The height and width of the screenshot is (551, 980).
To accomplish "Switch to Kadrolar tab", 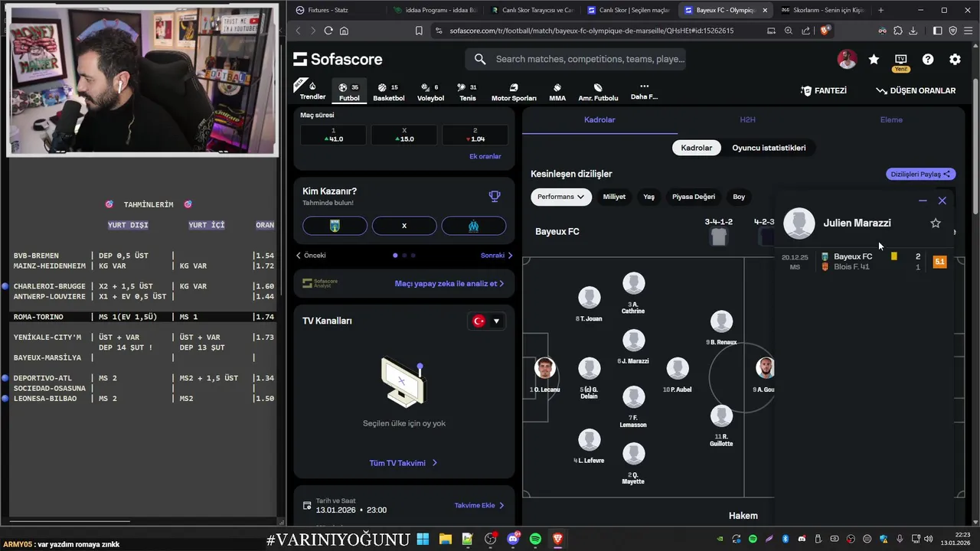I will pos(599,120).
